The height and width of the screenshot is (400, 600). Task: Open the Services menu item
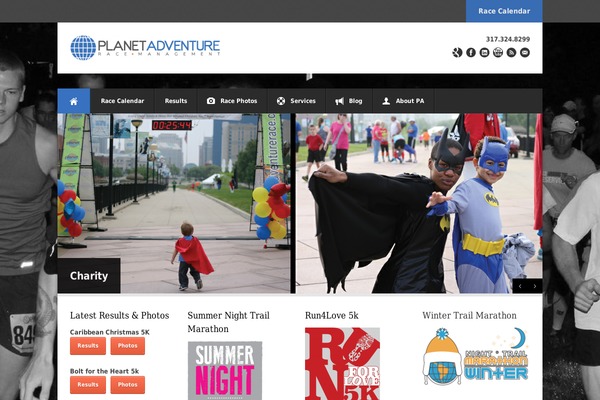pyautogui.click(x=296, y=101)
